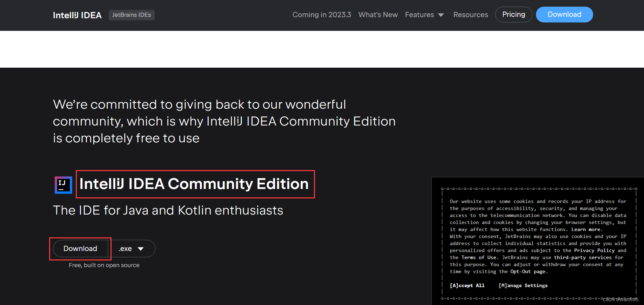Open the .exe installer type dropdown
Viewport: 644px width, 305px height.
click(x=132, y=249)
